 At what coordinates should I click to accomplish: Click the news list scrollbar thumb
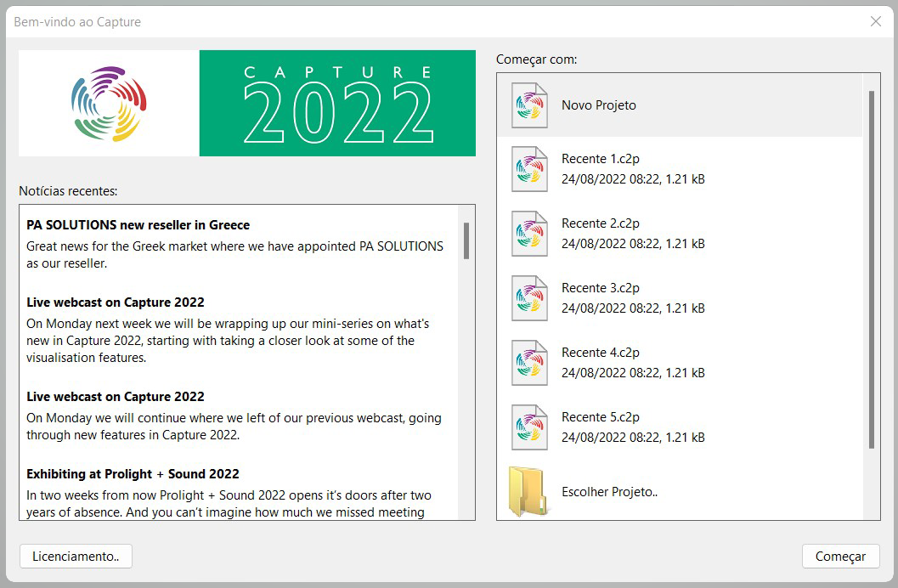[466, 240]
